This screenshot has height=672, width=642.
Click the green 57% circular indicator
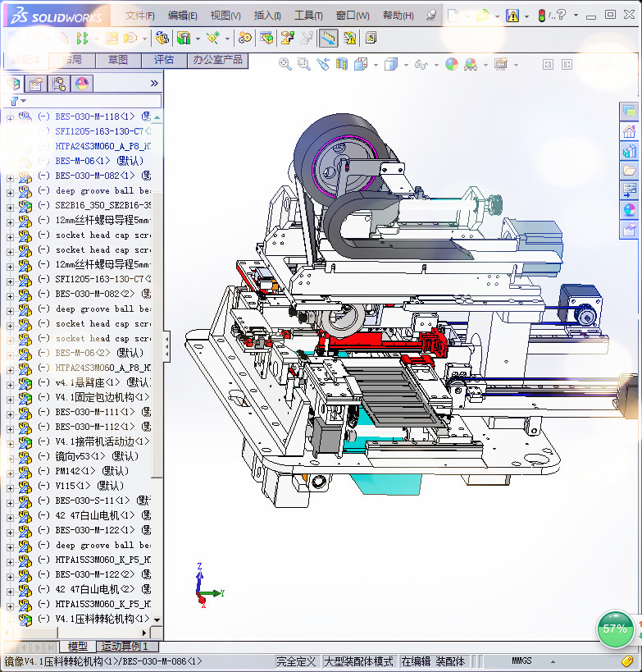click(614, 629)
